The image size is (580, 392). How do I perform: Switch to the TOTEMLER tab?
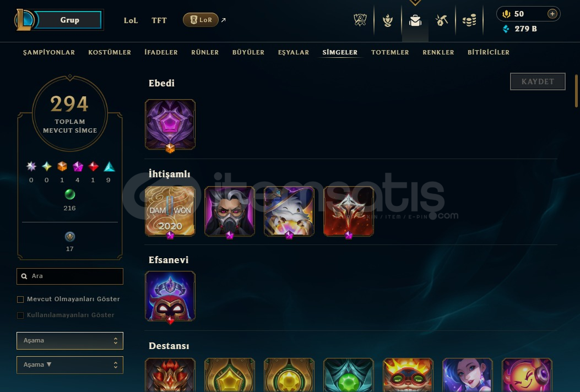[x=390, y=52]
